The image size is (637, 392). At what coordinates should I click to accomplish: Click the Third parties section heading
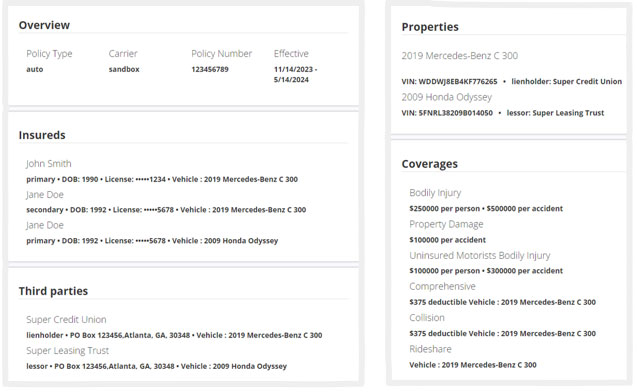(53, 291)
